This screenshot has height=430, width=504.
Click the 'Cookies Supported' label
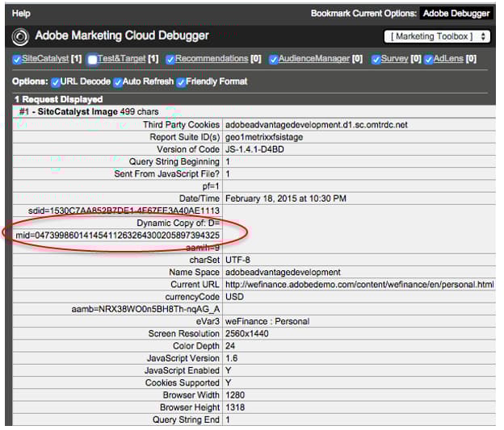point(183,382)
